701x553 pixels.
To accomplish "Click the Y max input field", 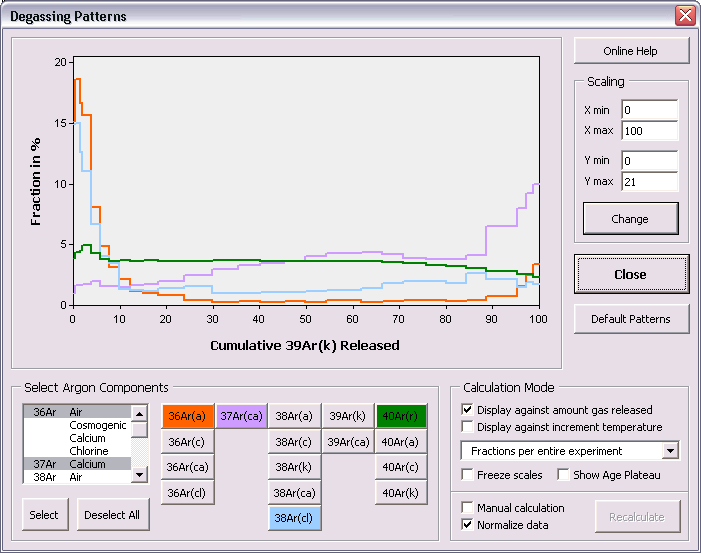I will 649,182.
